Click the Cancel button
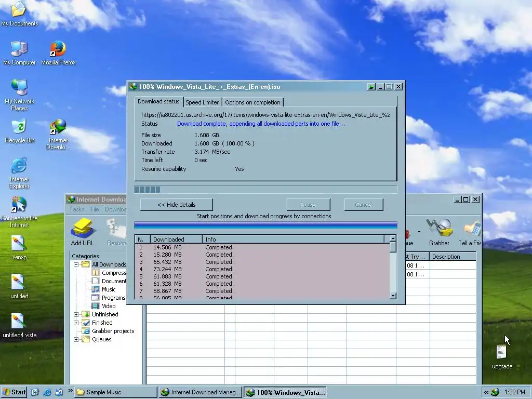 tap(364, 205)
